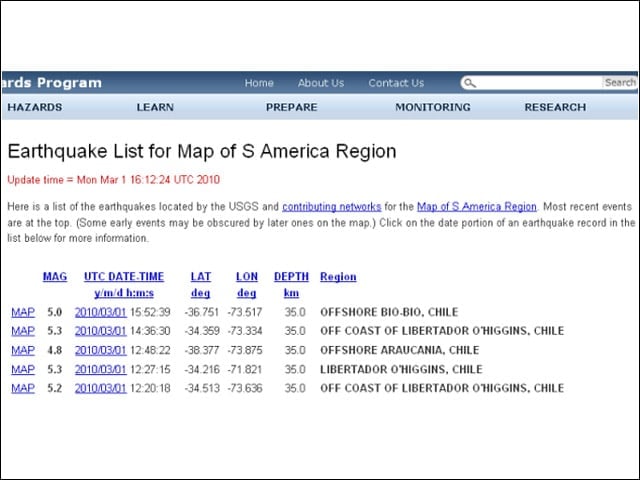Open the RESEARCH menu
This screenshot has height=480, width=640.
tap(555, 107)
